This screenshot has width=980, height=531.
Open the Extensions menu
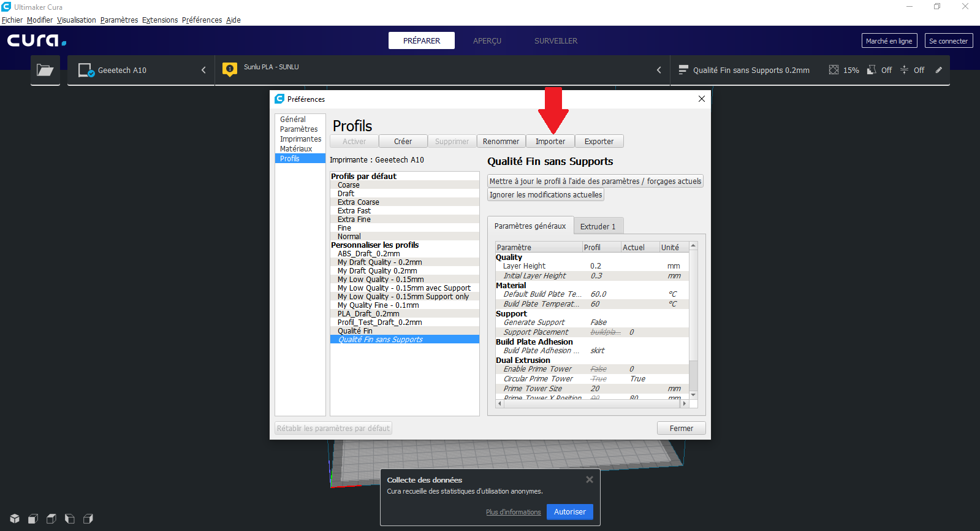160,20
